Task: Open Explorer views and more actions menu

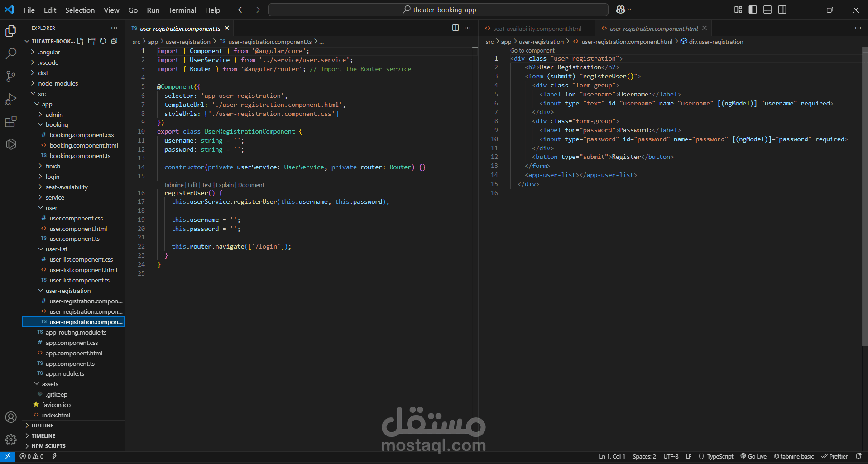Action: [x=114, y=28]
